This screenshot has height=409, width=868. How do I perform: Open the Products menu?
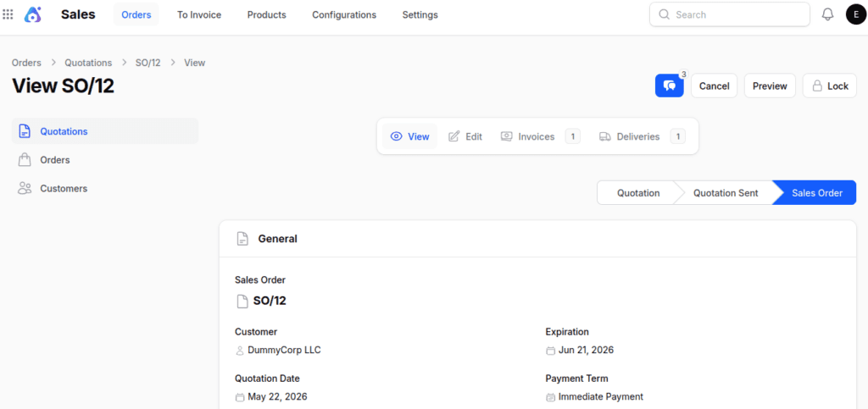click(267, 15)
